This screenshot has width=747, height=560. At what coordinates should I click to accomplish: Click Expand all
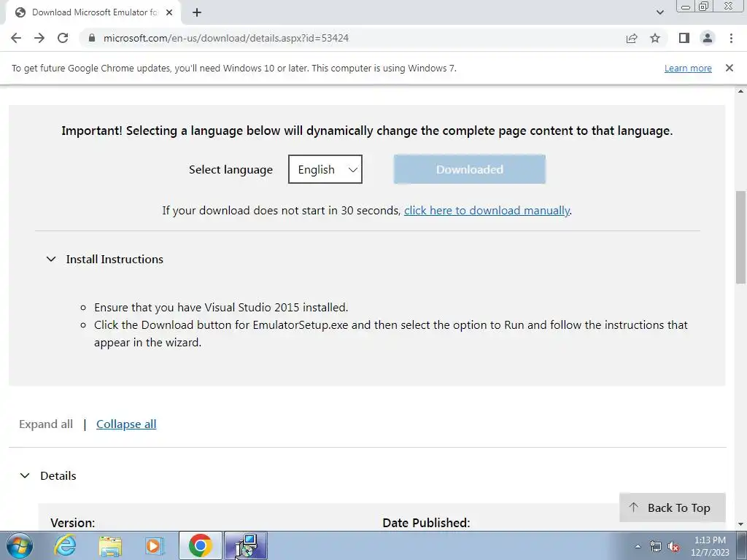click(46, 424)
